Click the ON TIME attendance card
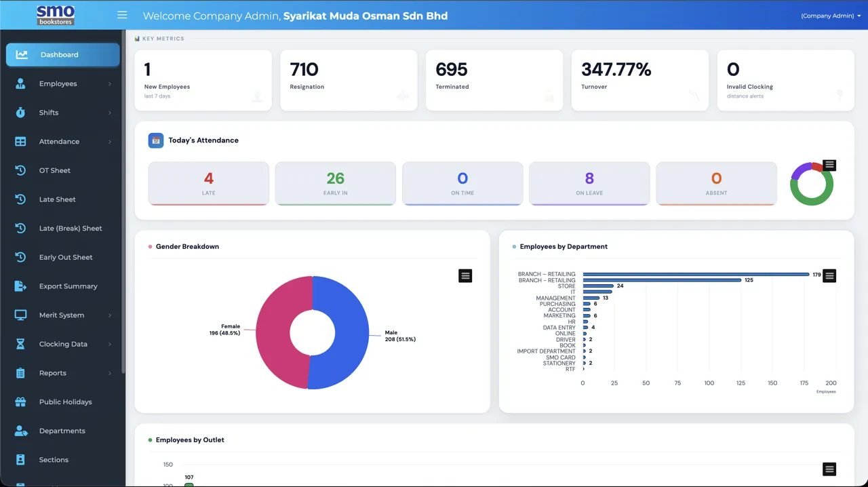Screen dimensions: 868x487 pyautogui.click(x=462, y=183)
